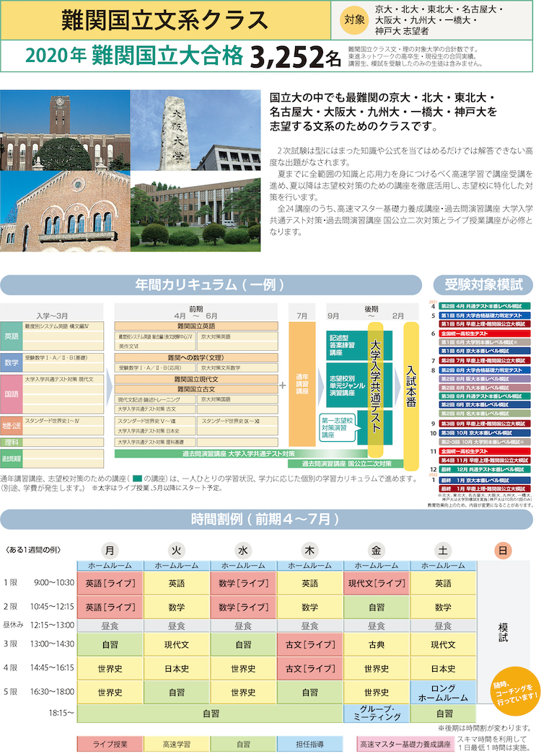
Task: Click the 第2回 8月 九大本番レベル模試 entry
Action: pyautogui.click(x=485, y=388)
